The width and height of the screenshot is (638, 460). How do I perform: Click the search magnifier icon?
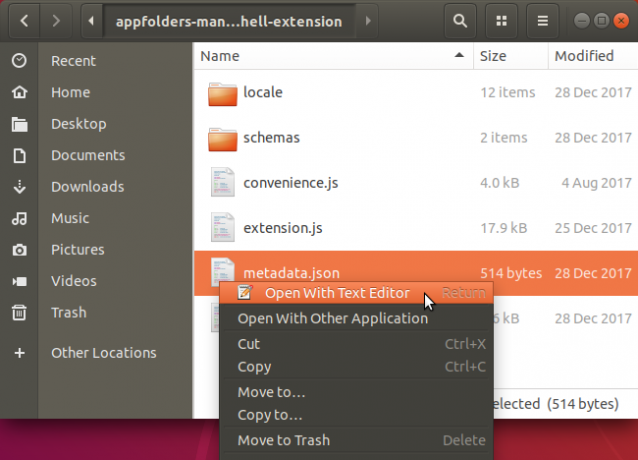[460, 21]
